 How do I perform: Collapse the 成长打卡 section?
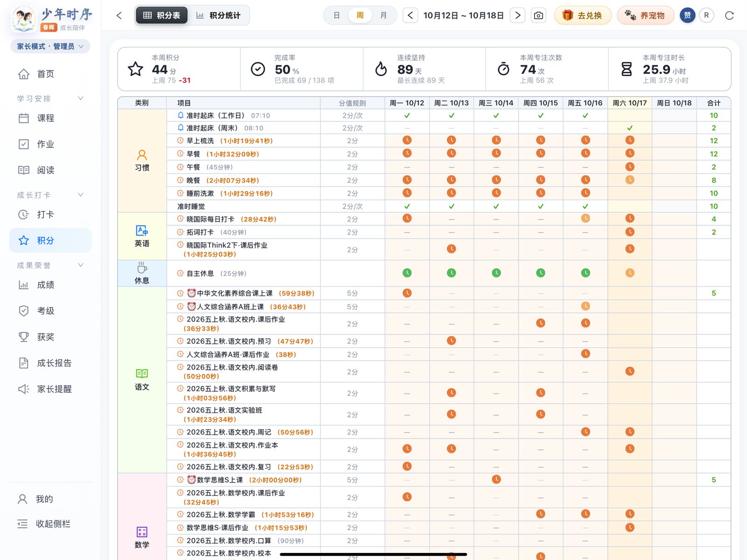[x=80, y=195]
